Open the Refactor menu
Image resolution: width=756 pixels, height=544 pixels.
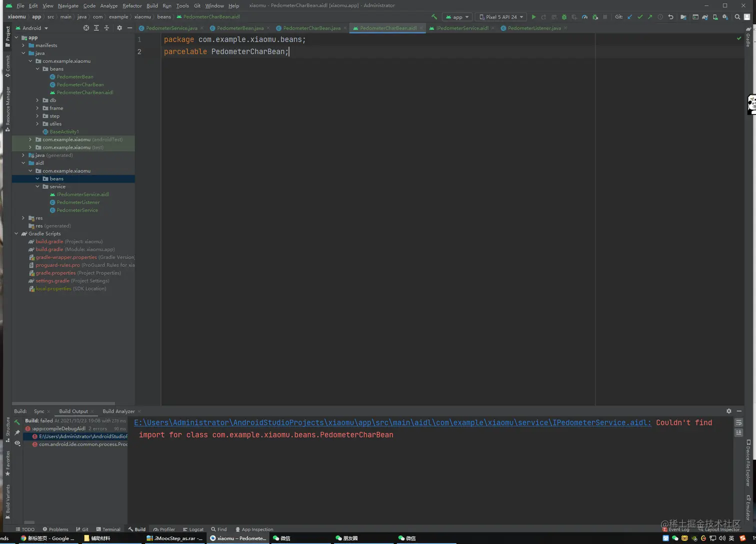coord(132,5)
